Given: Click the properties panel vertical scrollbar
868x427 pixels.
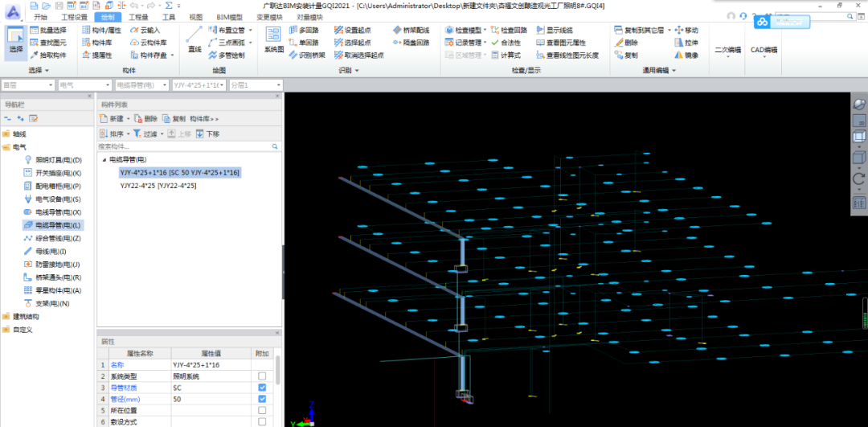Looking at the screenshot, I should pyautogui.click(x=278, y=369).
